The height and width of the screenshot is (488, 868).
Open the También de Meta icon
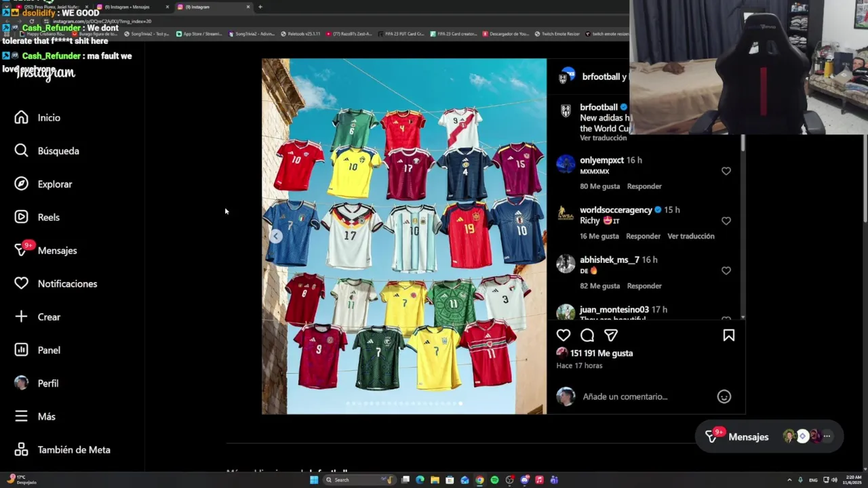[21, 449]
